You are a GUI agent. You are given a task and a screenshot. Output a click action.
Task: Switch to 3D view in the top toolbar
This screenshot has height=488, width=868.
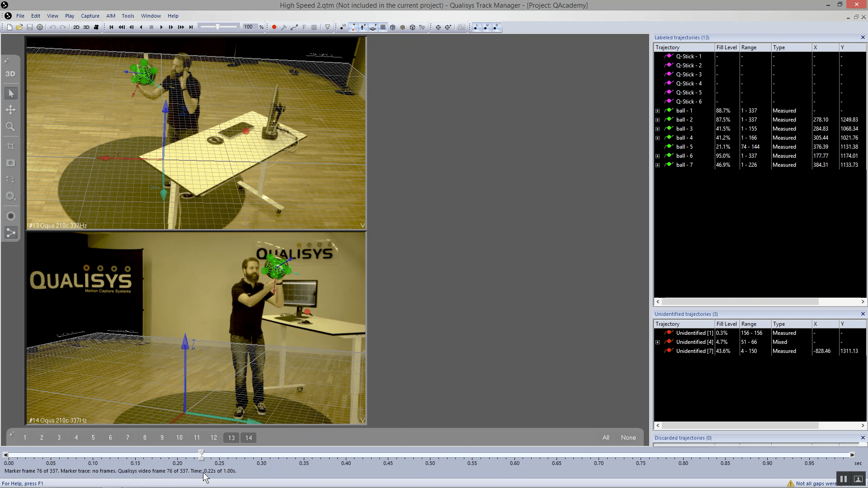pyautogui.click(x=86, y=27)
